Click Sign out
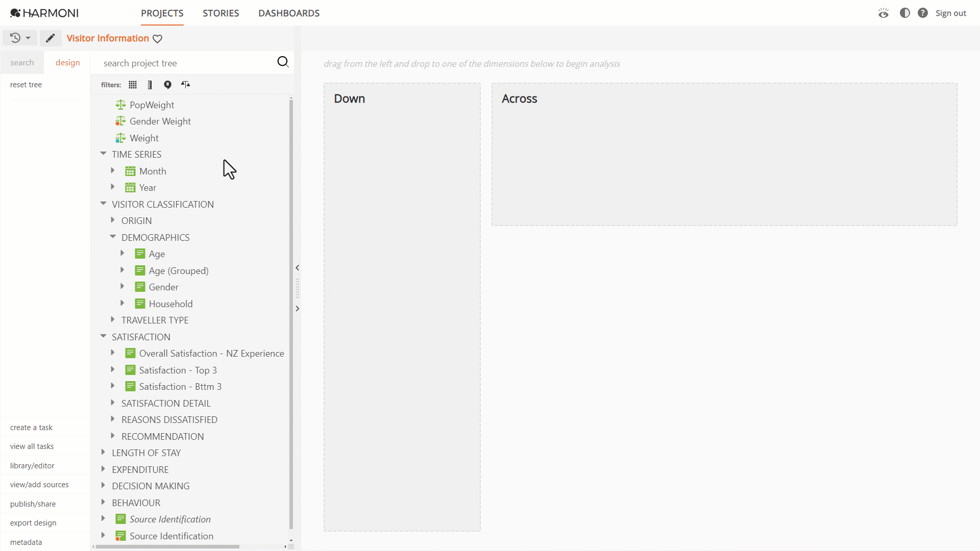 950,13
